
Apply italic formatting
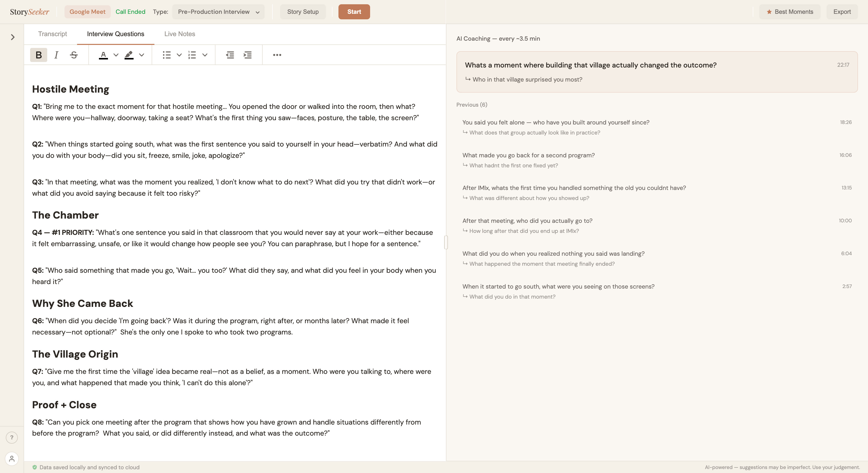coord(56,55)
